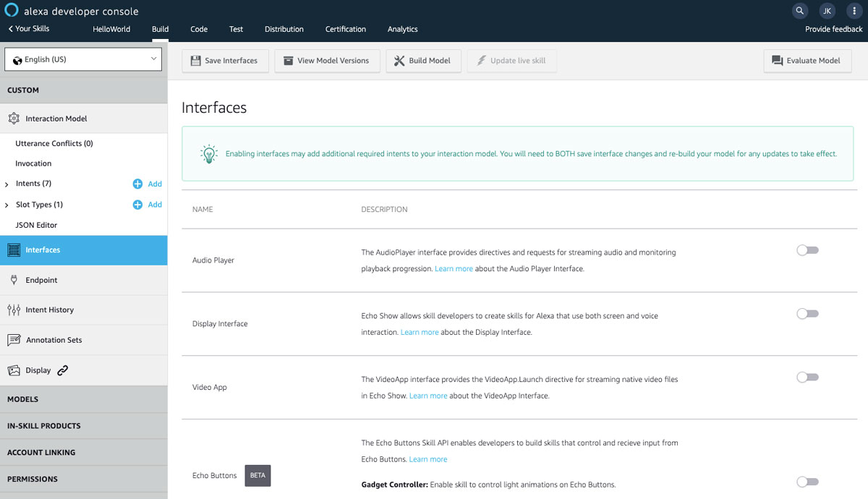The width and height of the screenshot is (868, 499).
Task: Open the Distribution tab
Action: pyautogui.click(x=284, y=29)
